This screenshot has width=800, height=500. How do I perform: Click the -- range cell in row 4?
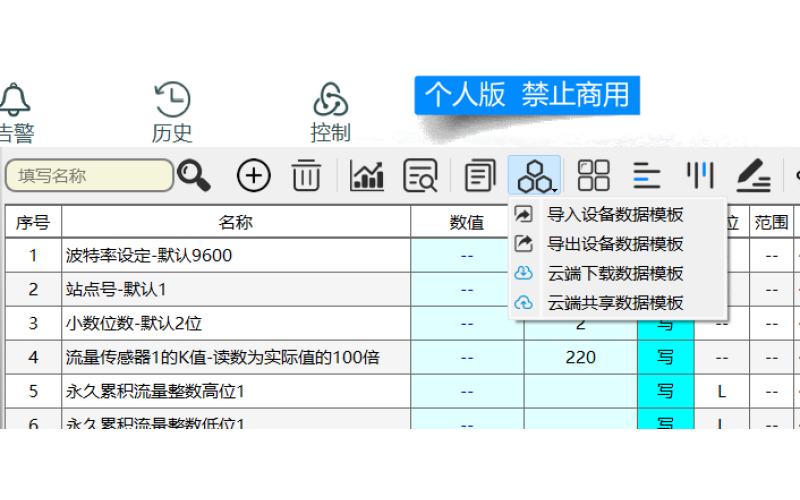click(x=771, y=357)
